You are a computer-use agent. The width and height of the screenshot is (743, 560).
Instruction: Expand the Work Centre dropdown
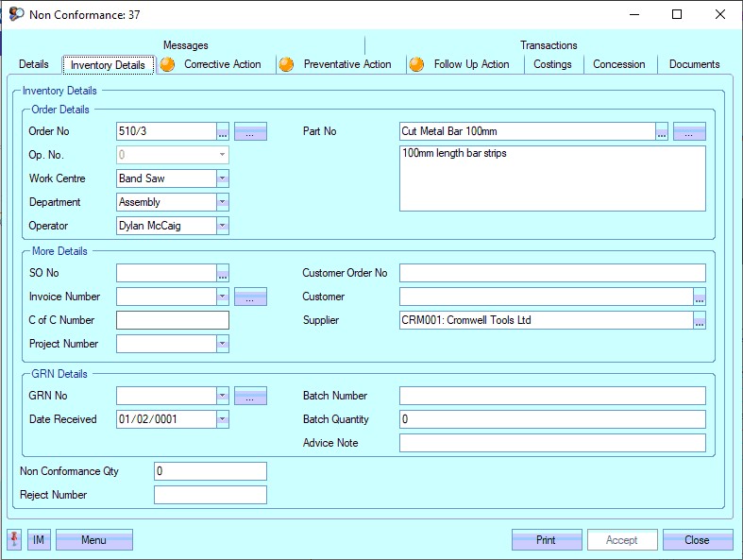(222, 178)
